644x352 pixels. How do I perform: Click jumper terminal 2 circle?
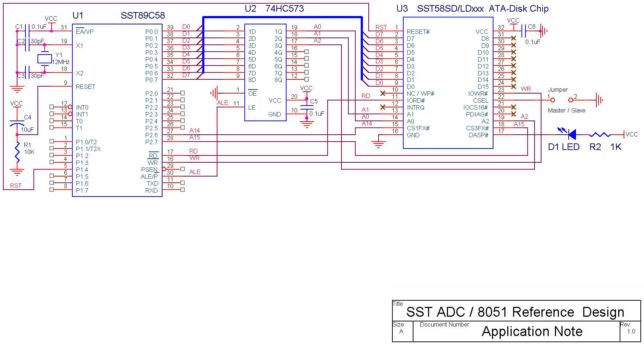coord(571,100)
